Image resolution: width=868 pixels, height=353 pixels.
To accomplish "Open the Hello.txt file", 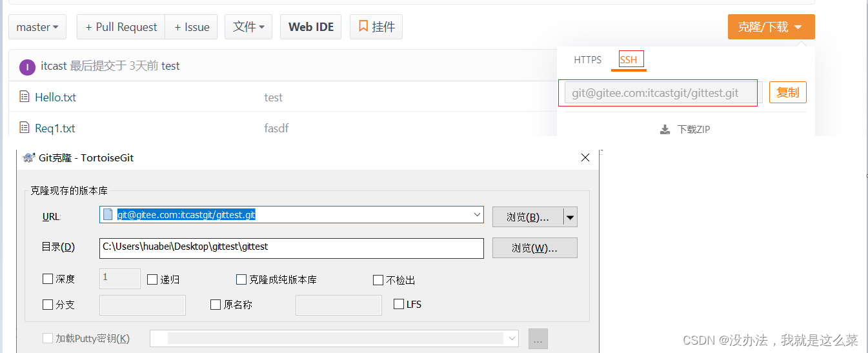I will 56,97.
